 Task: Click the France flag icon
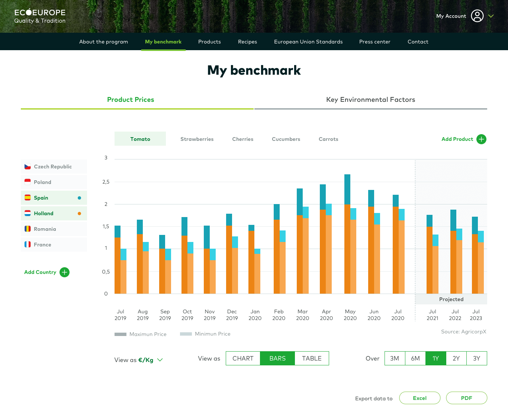click(x=28, y=244)
